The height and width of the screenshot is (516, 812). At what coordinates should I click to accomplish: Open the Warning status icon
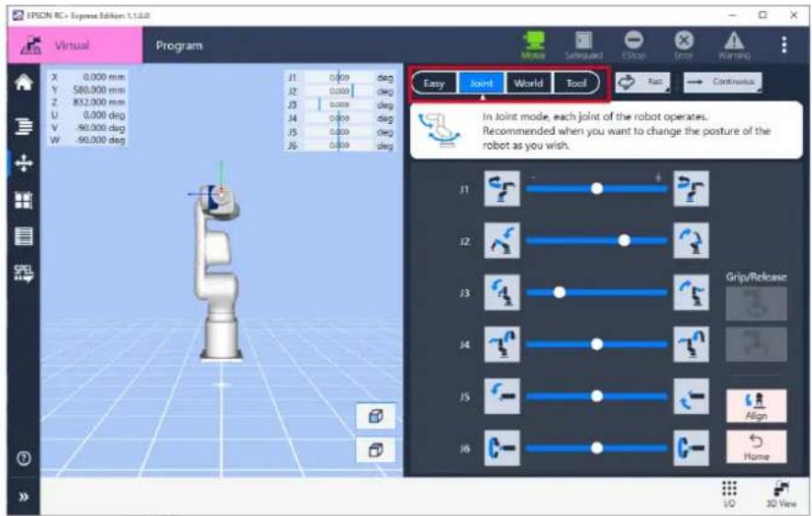tap(734, 46)
